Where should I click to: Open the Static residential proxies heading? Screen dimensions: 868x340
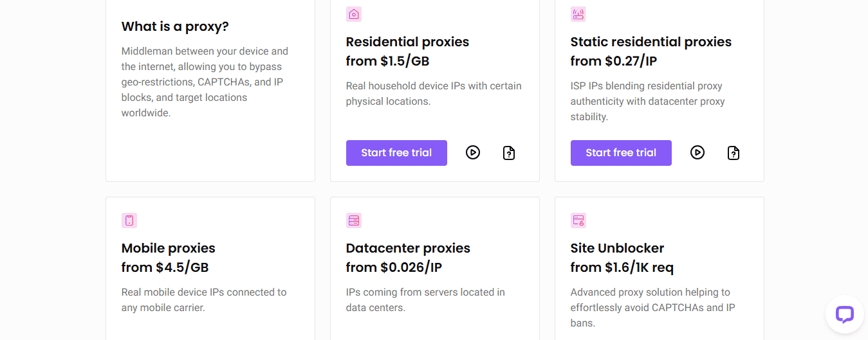pyautogui.click(x=651, y=42)
